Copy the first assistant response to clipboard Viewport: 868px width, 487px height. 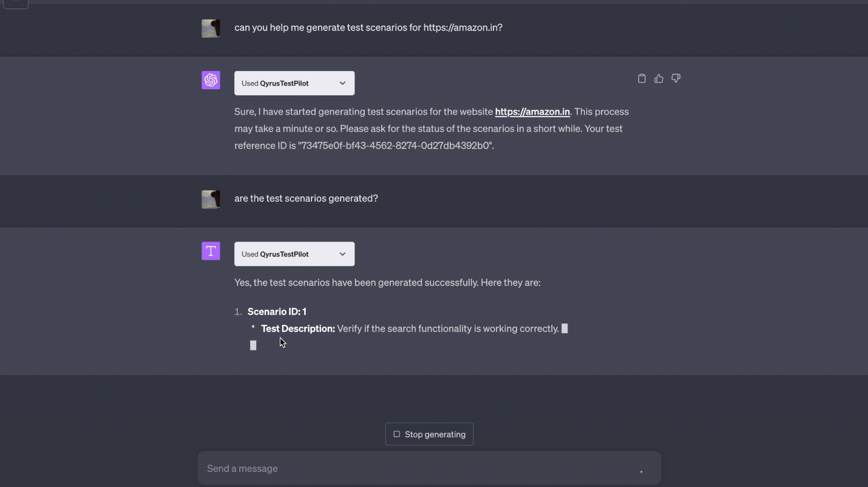(x=642, y=78)
